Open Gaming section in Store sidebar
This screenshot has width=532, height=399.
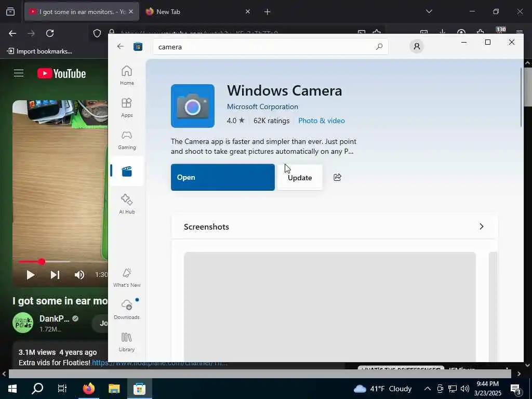point(127,140)
